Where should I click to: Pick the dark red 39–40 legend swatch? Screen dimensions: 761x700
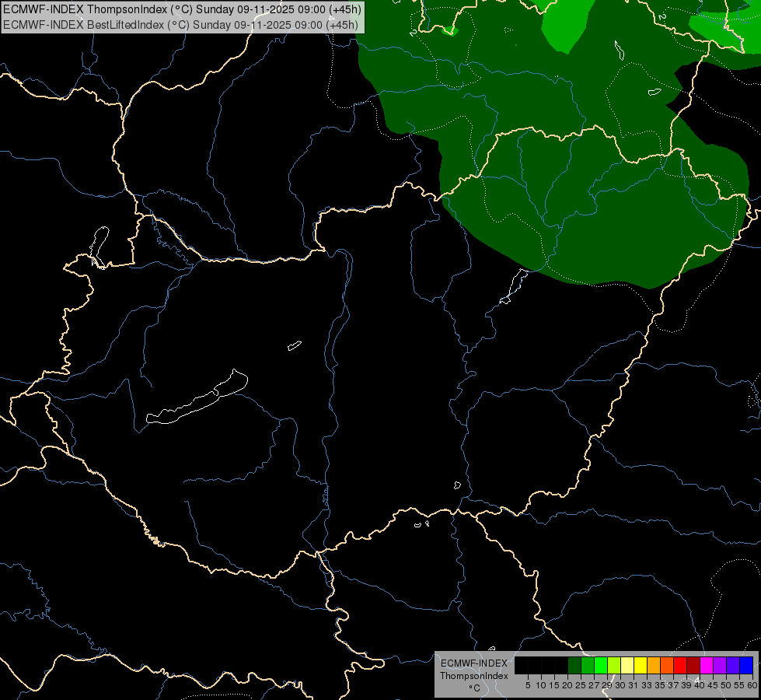(x=693, y=665)
